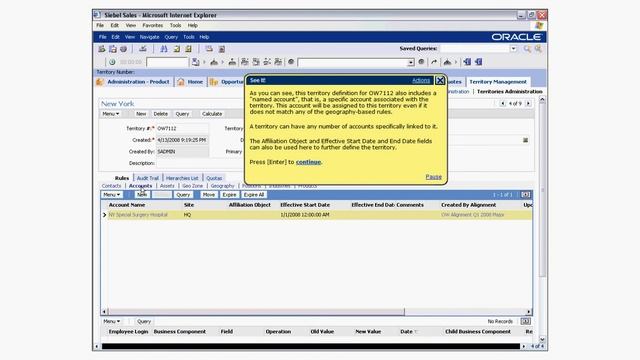
Task: Click the vertical scrollbar down arrow at right edge
Action: point(542,339)
